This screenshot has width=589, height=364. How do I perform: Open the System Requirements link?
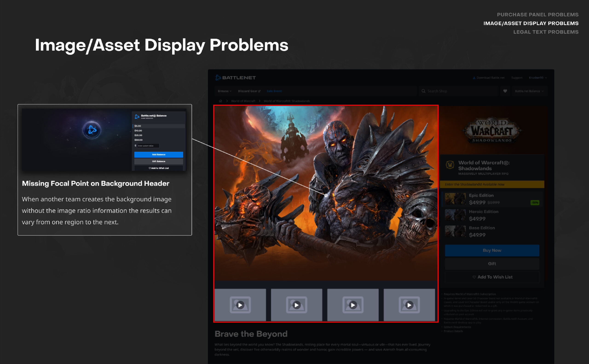pyautogui.click(x=457, y=327)
